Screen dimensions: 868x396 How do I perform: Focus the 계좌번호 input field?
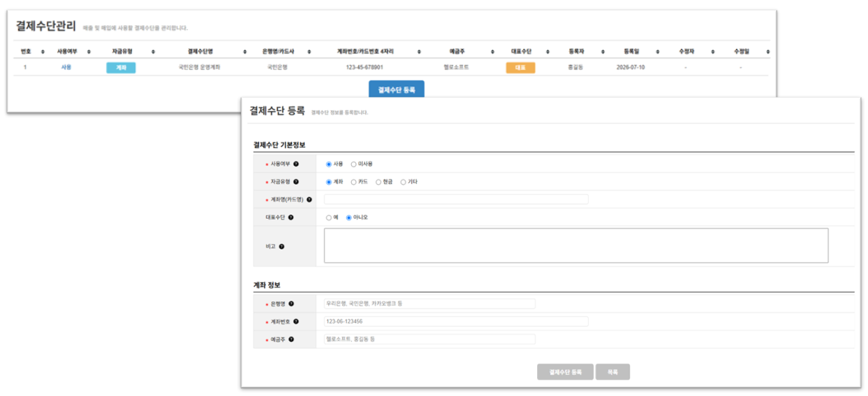[456, 321]
